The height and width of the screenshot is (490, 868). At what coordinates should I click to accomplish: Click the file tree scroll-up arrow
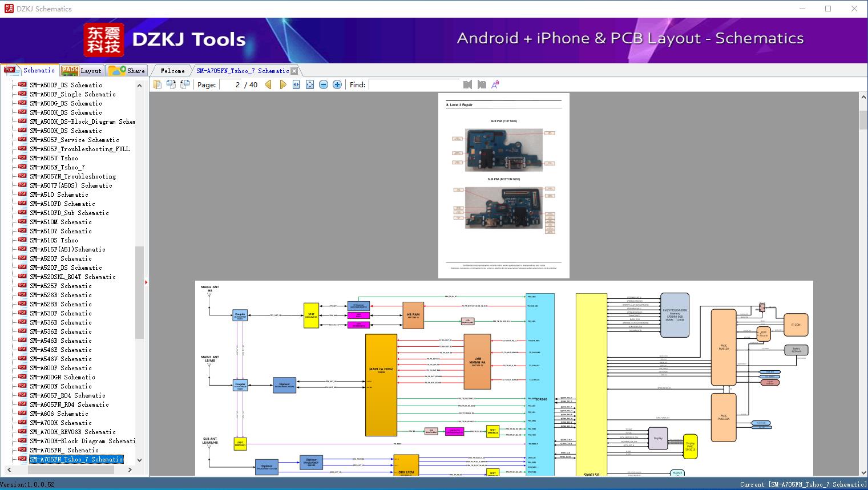coord(139,86)
